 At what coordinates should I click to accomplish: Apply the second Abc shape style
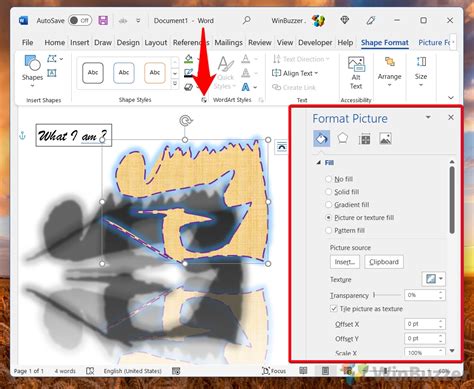[124, 73]
